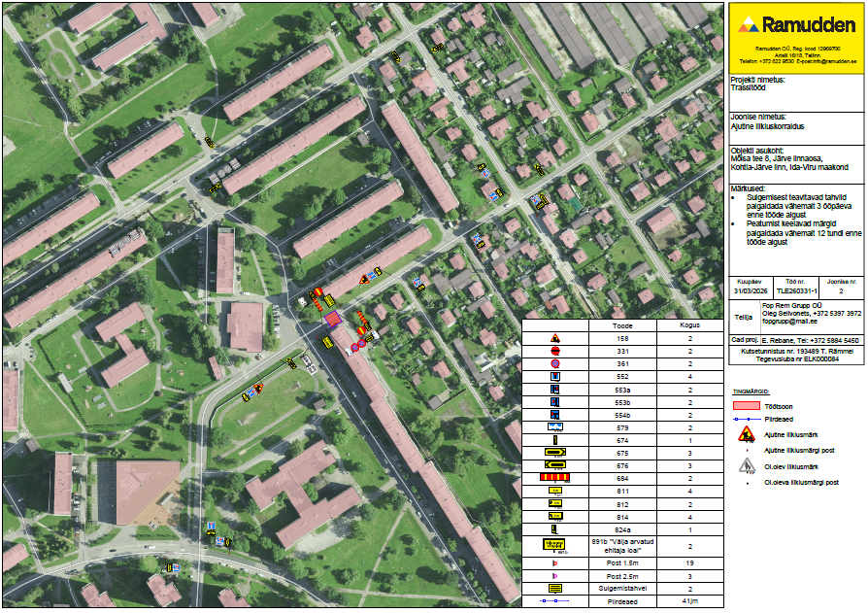The image size is (868, 613).
Task: Click the Sulgemistahvel yellow board icon
Action: (555, 589)
